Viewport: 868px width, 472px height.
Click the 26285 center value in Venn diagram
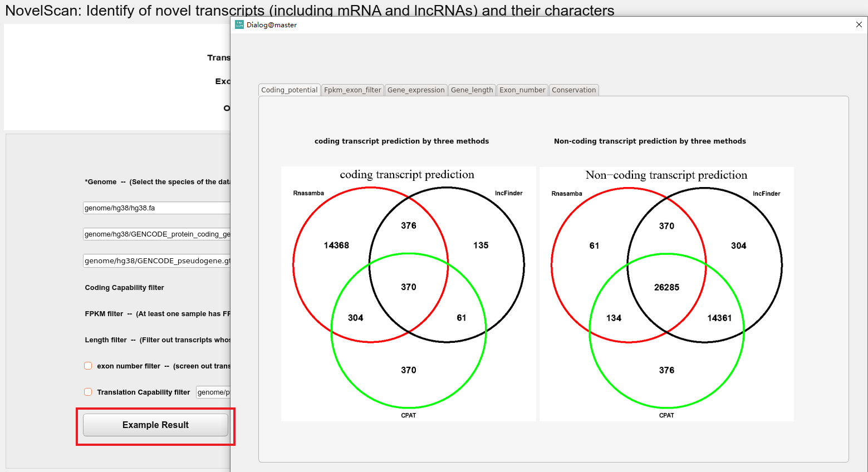[x=666, y=287]
